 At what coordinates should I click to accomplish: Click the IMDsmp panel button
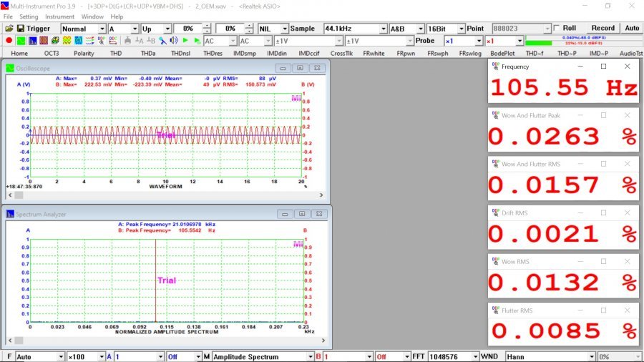coord(245,54)
